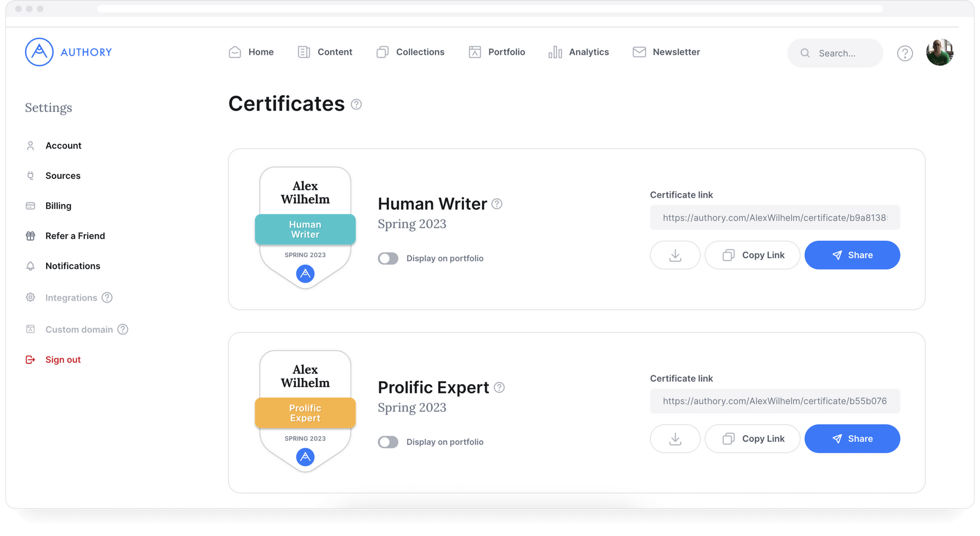Click the Content document icon

click(x=304, y=52)
